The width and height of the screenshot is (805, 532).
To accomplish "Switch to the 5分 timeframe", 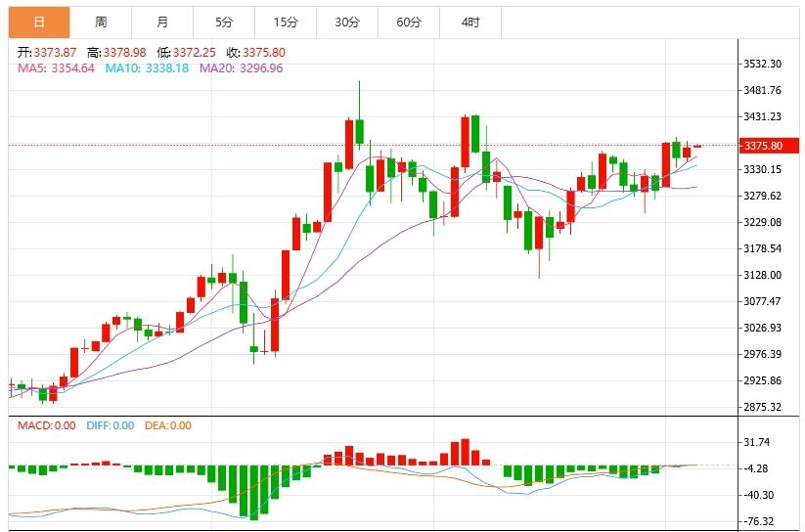I will pos(223,22).
